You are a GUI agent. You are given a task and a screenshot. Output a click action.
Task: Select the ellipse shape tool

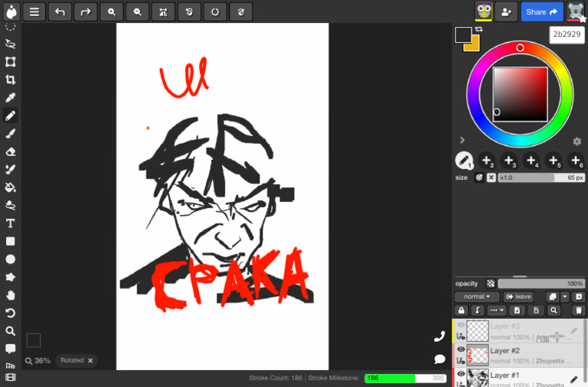tap(11, 259)
